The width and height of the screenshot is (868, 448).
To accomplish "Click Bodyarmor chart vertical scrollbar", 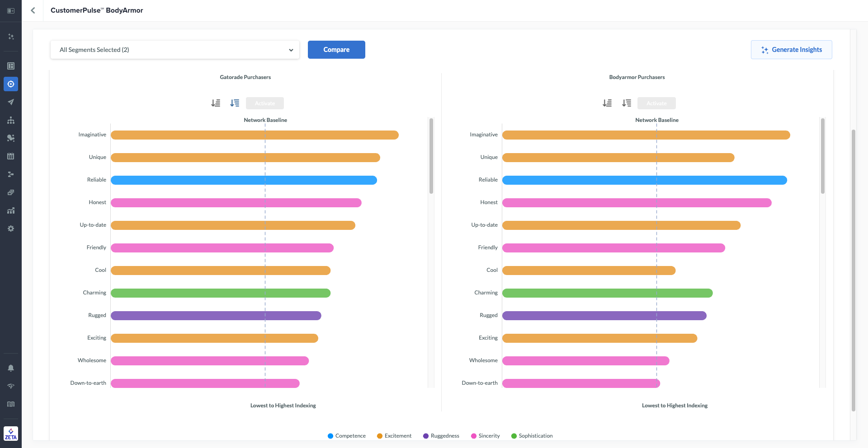I will pos(823,156).
